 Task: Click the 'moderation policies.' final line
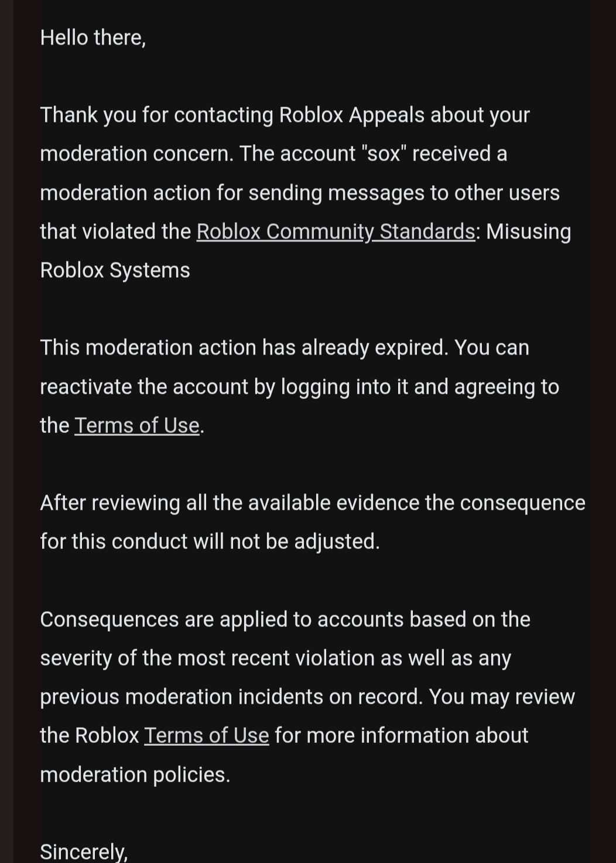(135, 775)
